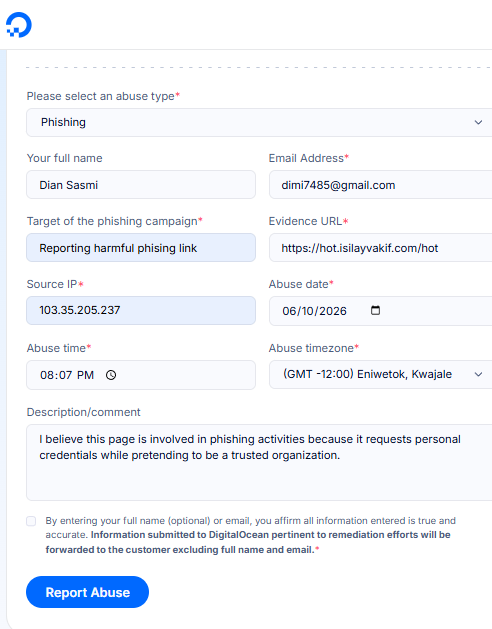492x629 pixels.
Task: Click the Report Abuse button
Action: pos(87,592)
